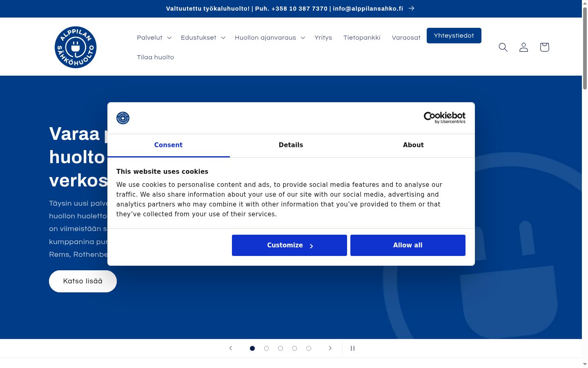Click the page vertical scrollbar thumb
Screen dimensions: 588x368
585,48
